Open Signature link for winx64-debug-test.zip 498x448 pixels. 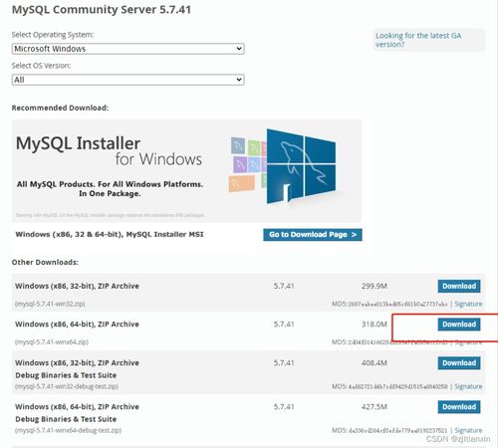point(468,430)
